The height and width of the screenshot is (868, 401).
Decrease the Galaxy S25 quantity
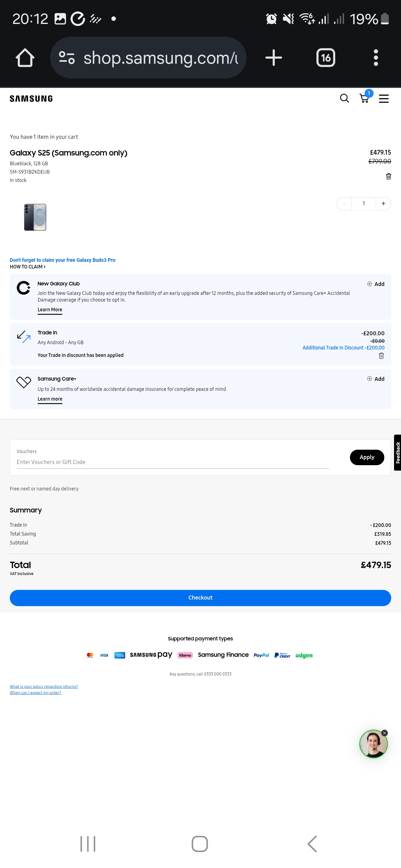click(x=344, y=204)
